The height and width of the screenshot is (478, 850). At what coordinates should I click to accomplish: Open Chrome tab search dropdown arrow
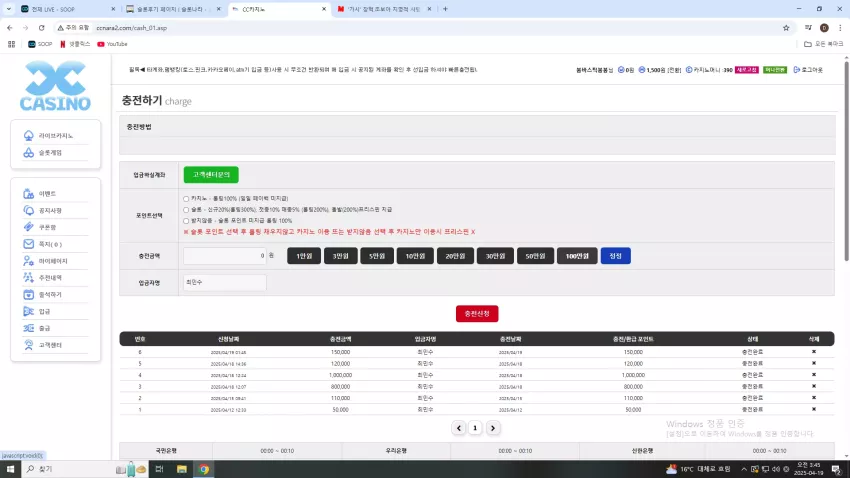click(x=9, y=9)
